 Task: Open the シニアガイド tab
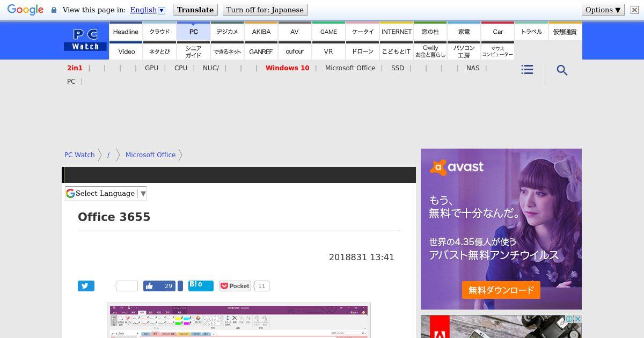coord(194,51)
